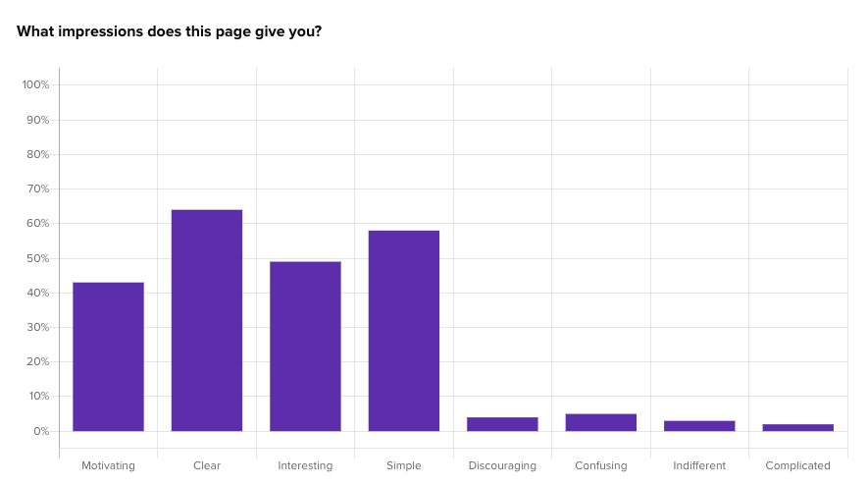The image size is (868, 485).
Task: Select the Complicated bar
Action: 798,427
